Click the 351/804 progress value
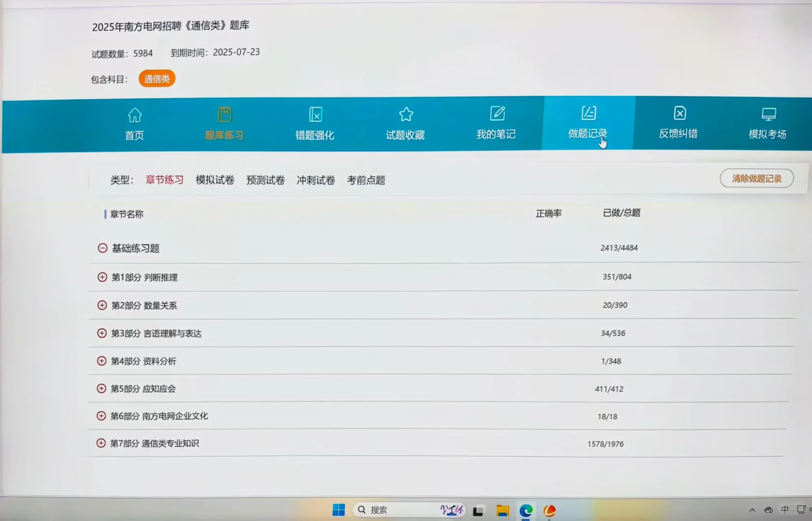This screenshot has width=812, height=521. click(617, 276)
